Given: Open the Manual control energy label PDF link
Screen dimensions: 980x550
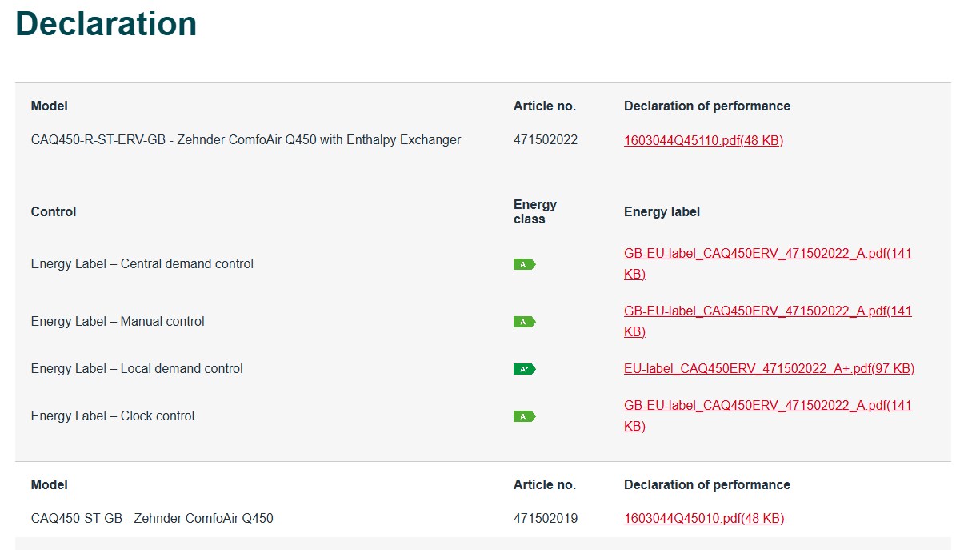Looking at the screenshot, I should click(x=767, y=311).
